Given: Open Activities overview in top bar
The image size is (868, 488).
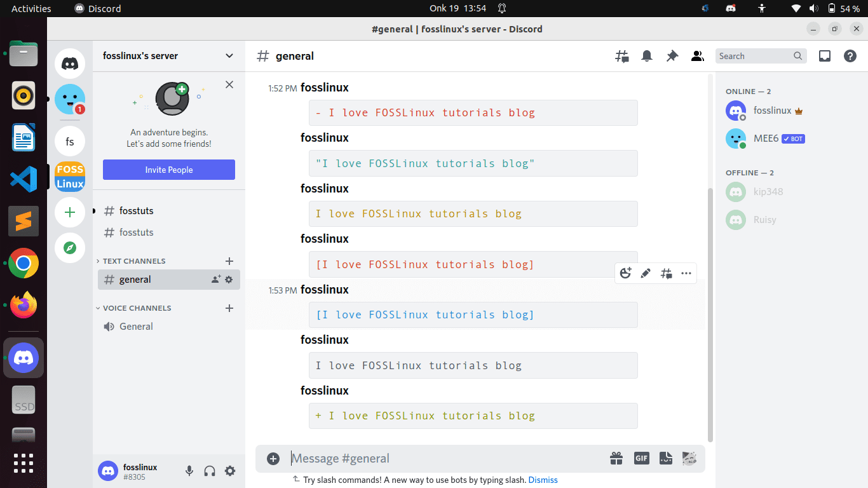Looking at the screenshot, I should (31, 8).
